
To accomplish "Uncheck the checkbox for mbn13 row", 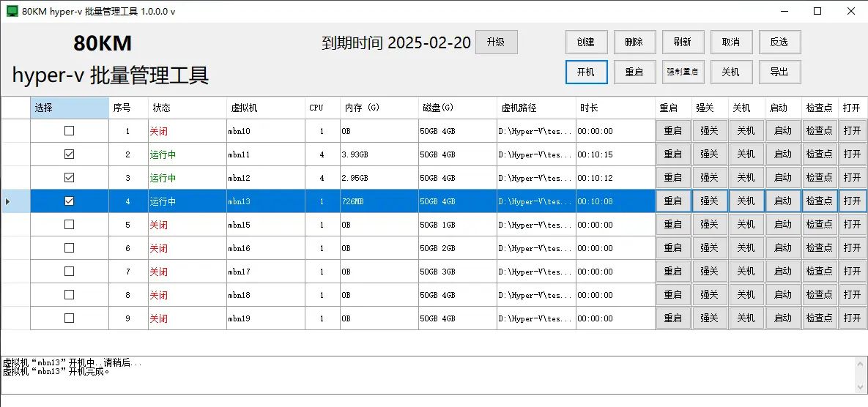I will [69, 201].
